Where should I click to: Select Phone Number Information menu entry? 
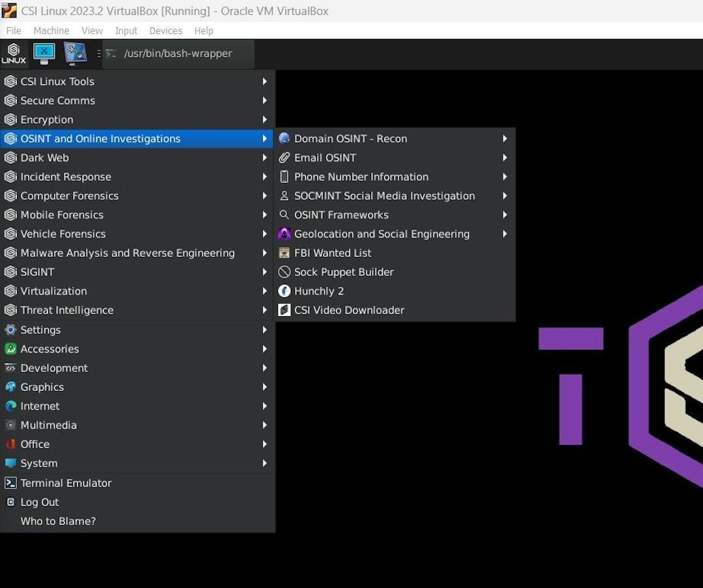361,177
